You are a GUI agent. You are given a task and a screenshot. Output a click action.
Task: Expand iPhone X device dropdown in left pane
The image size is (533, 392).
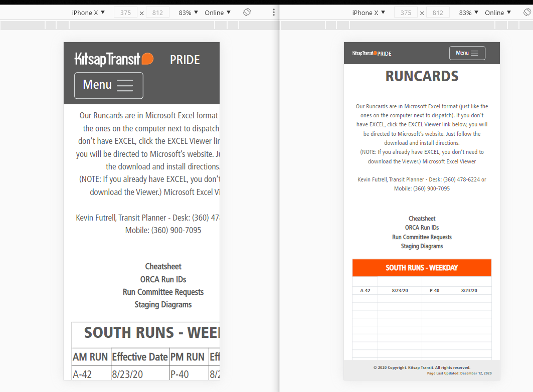coord(88,13)
